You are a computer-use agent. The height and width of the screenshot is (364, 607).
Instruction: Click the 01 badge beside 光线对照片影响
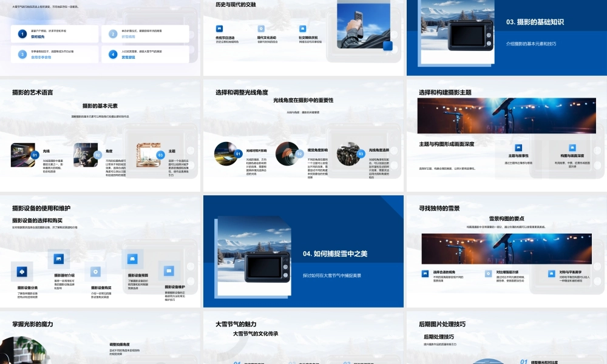tap(238, 154)
